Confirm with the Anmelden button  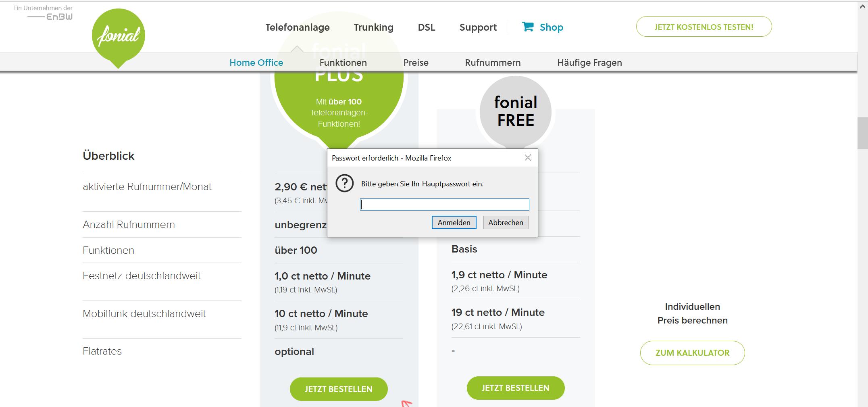[x=454, y=223]
